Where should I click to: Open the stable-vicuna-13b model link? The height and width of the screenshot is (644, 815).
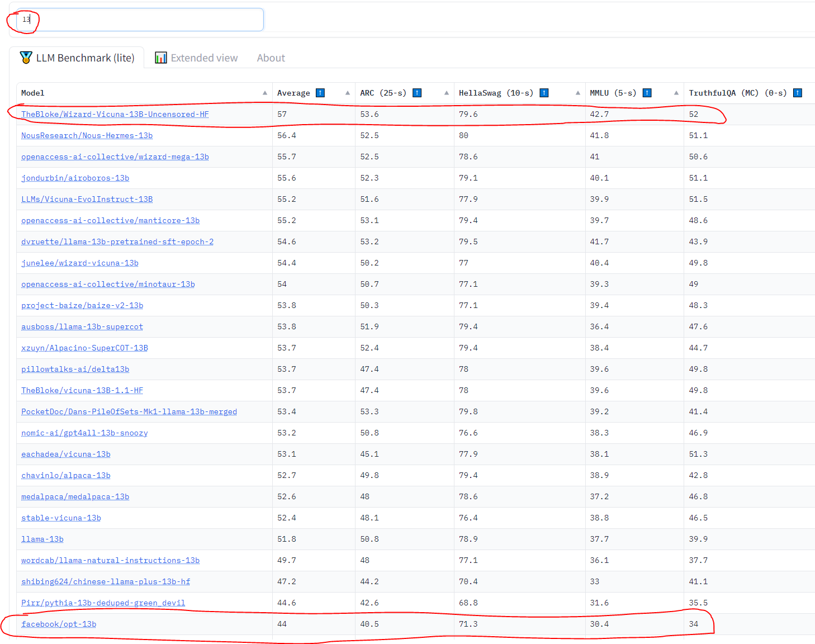pos(61,518)
